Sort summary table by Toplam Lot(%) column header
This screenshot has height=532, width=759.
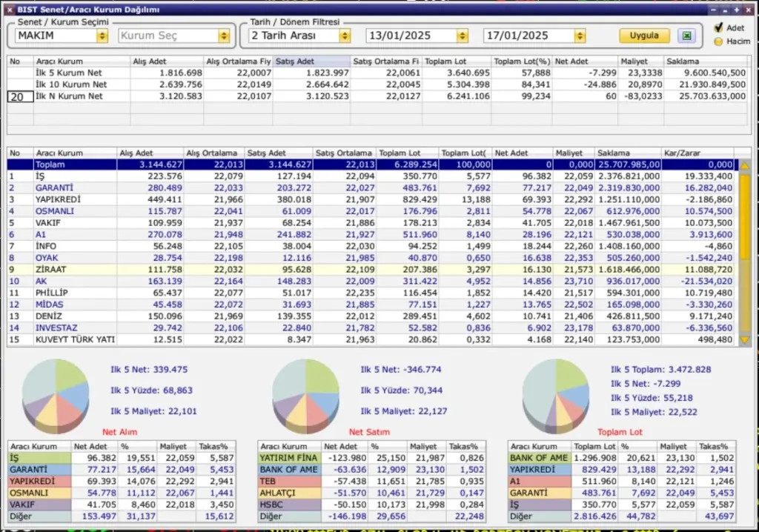pos(522,61)
